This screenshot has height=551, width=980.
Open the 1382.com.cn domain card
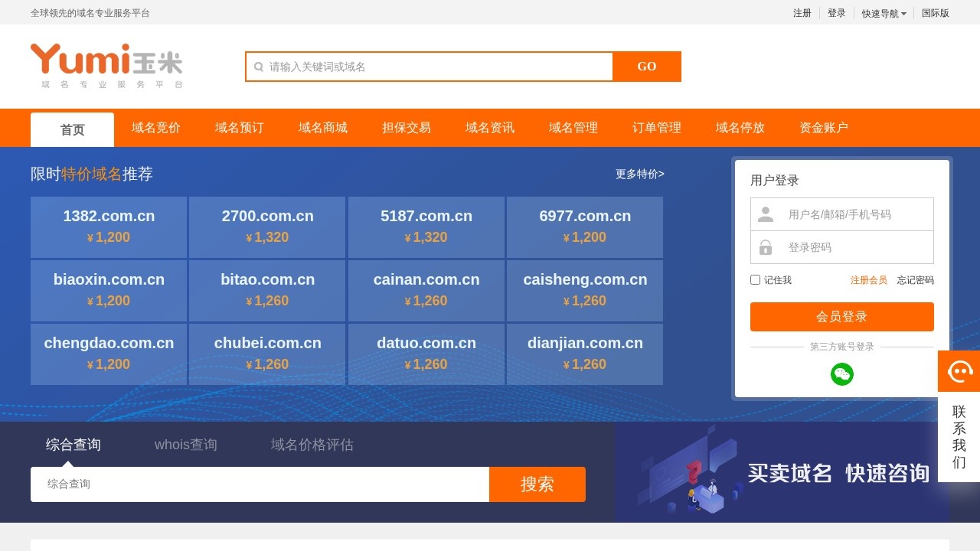click(109, 227)
